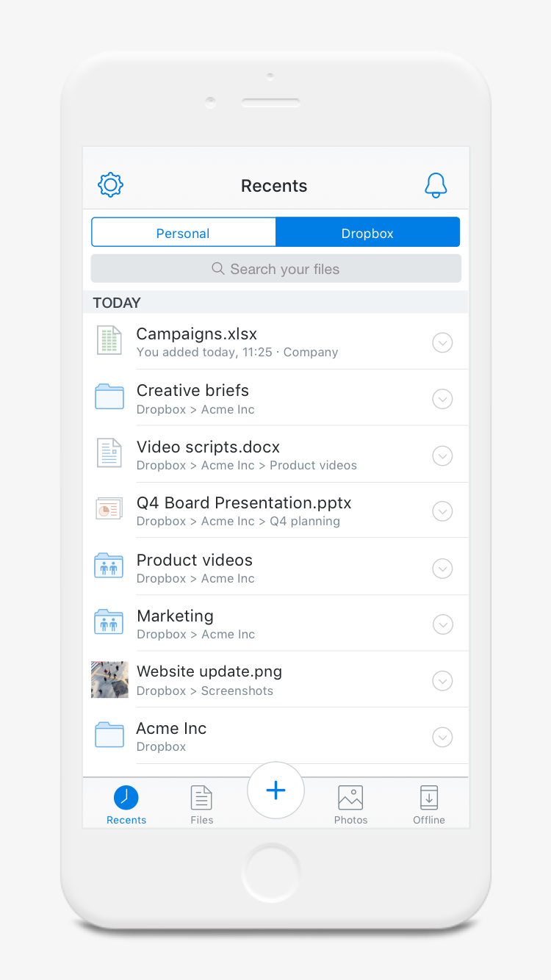The height and width of the screenshot is (980, 551).
Task: Open the Marketing folder name
Action: 176,616
